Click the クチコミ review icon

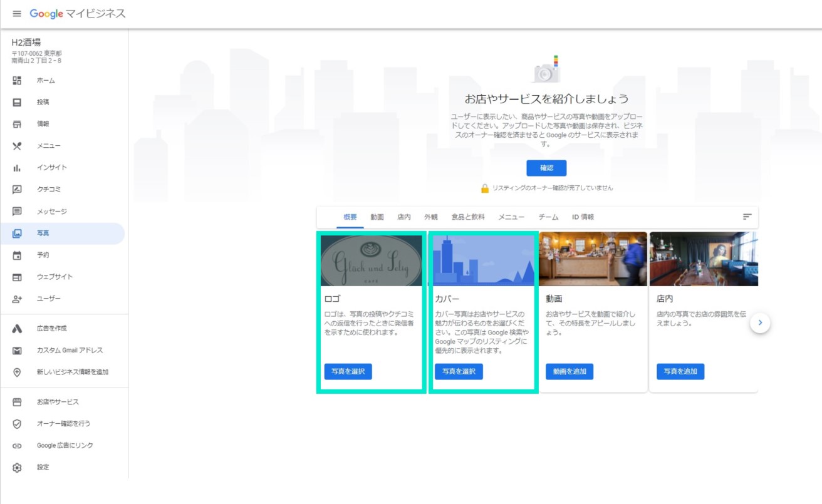click(17, 190)
